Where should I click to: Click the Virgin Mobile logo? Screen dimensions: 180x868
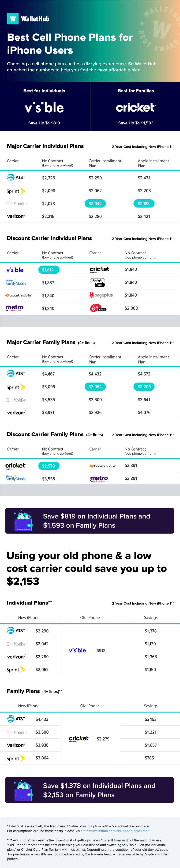[x=98, y=308]
